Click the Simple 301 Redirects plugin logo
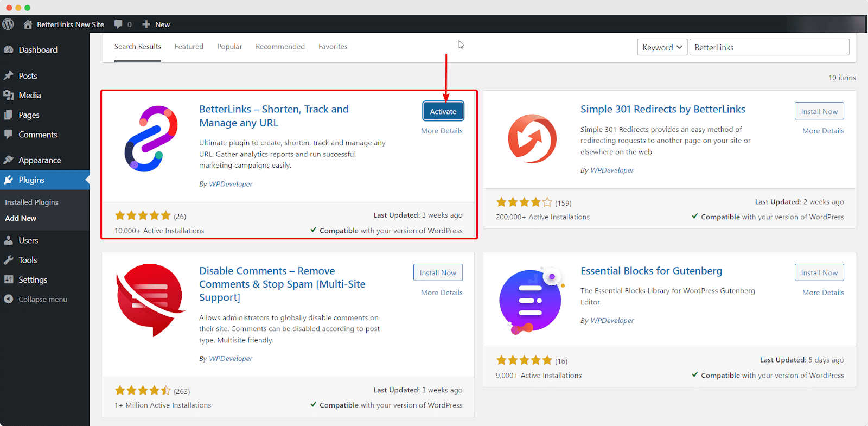868x426 pixels. 532,139
